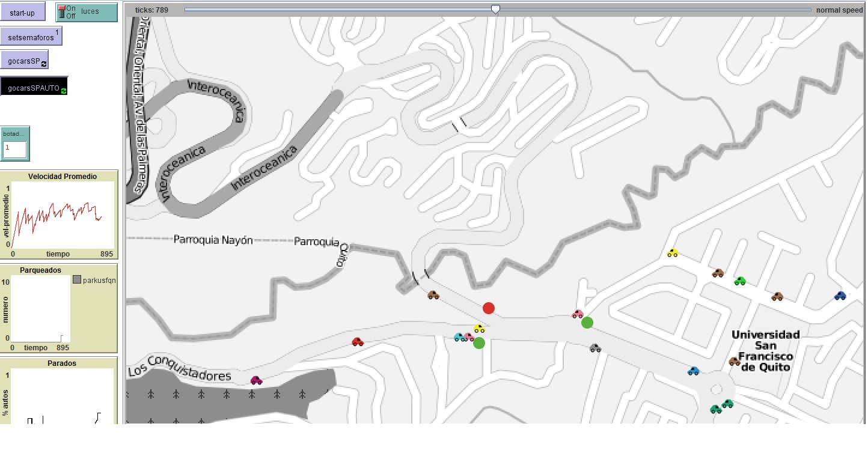This screenshot has height=468, width=868.
Task: Stop the running gocarsSPAUTO button
Action: tap(34, 88)
